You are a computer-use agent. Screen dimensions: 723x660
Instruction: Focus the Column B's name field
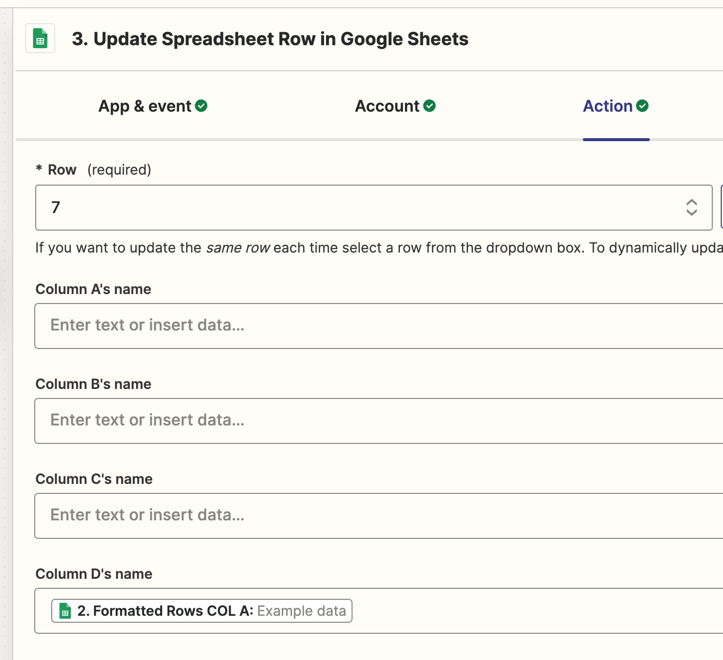pos(379,421)
